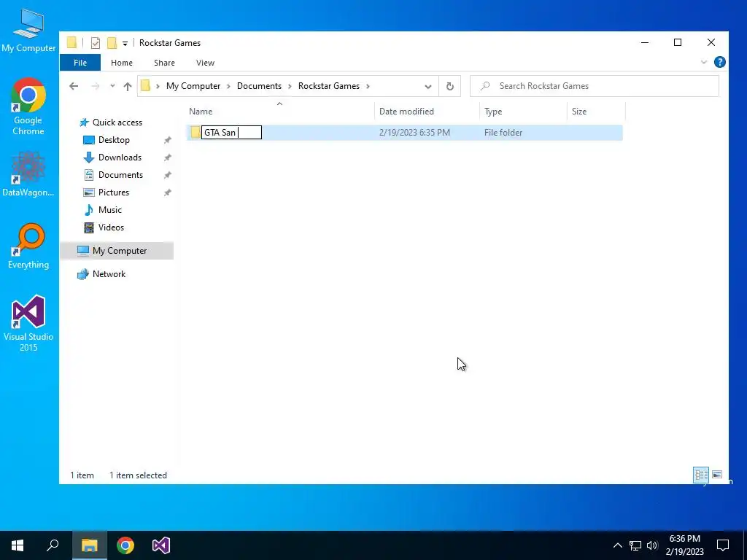Open Downloads in the navigation pane
Screen dimensions: 747x560
[x=120, y=157]
